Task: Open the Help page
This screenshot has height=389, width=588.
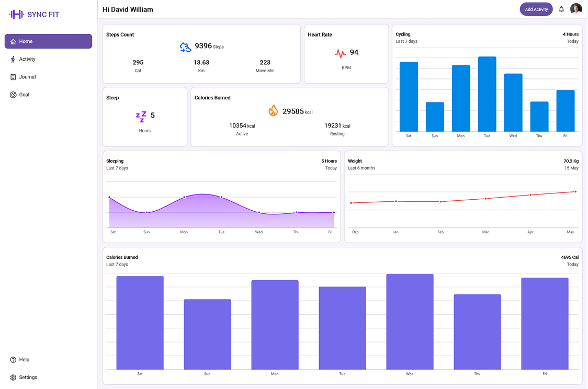Action: click(x=48, y=359)
